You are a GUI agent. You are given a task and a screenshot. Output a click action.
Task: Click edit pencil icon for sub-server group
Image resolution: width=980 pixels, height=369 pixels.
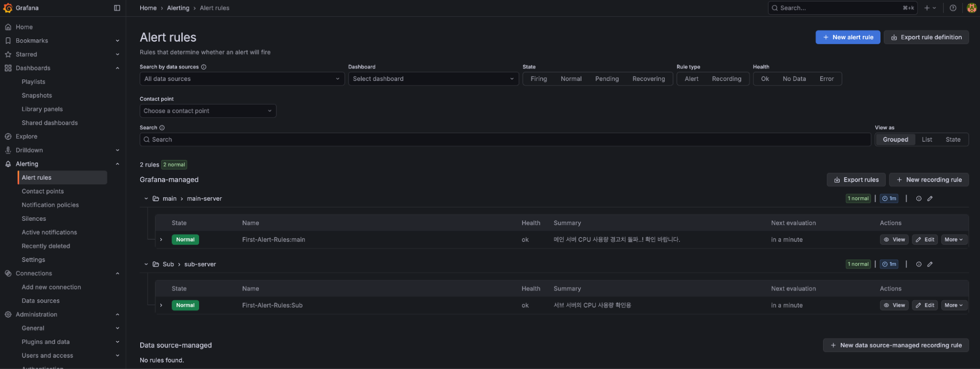[930, 264]
